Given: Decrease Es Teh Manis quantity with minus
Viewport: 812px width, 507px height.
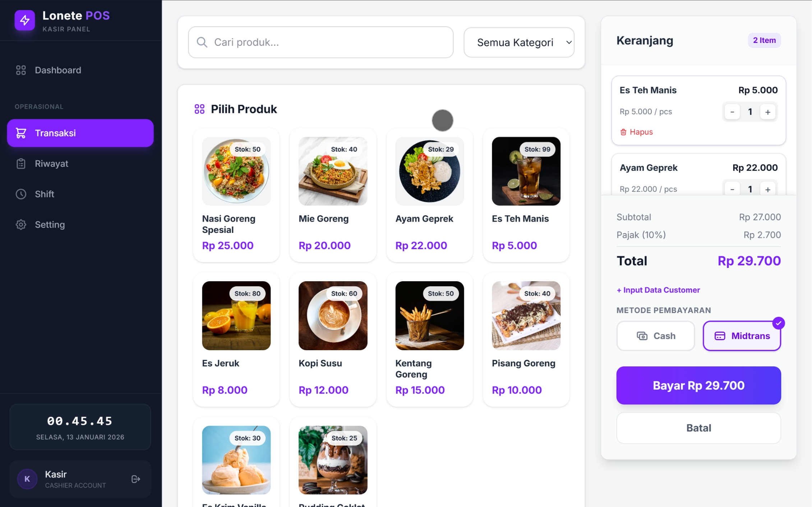Looking at the screenshot, I should [x=732, y=112].
